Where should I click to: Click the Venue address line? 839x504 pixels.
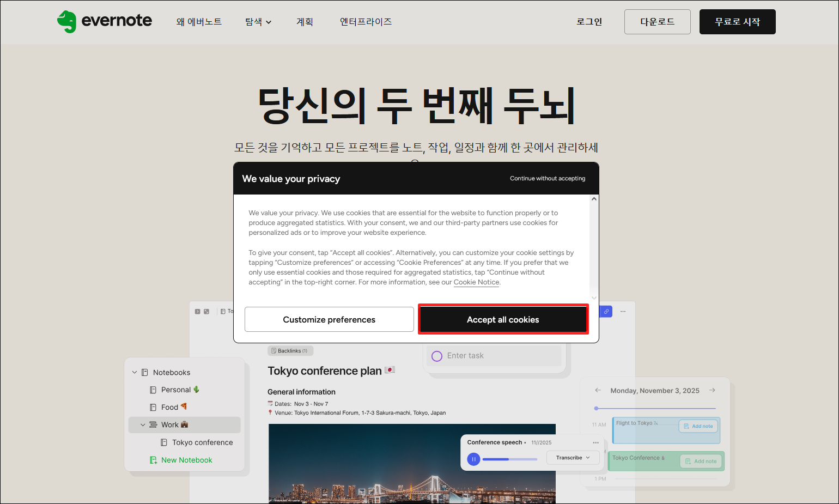tap(357, 413)
